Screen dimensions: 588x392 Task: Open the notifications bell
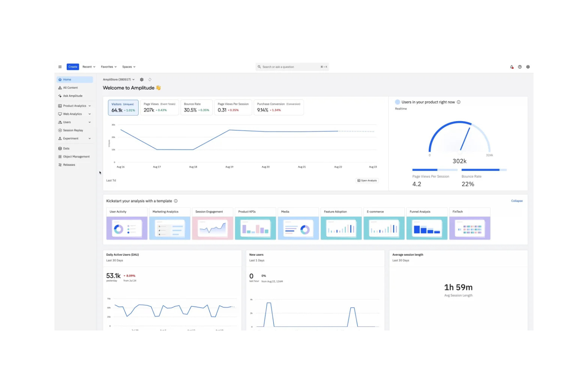click(x=512, y=67)
